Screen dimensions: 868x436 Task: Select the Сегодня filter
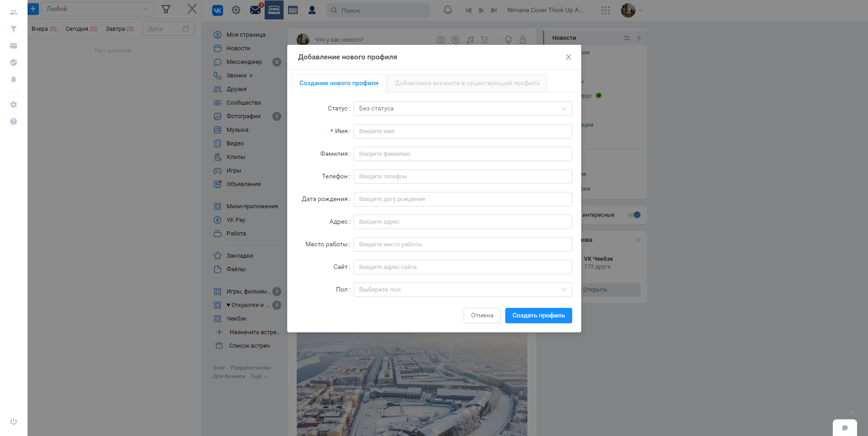(81, 29)
